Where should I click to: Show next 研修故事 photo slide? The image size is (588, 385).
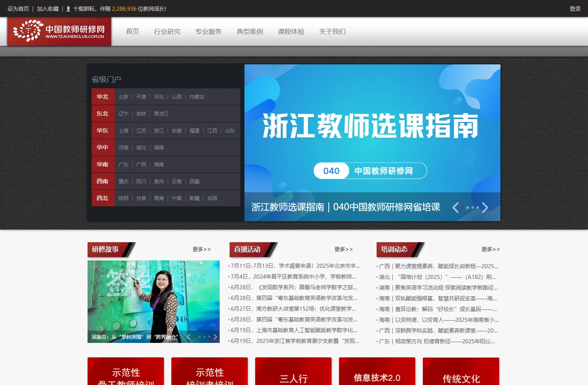(215, 337)
